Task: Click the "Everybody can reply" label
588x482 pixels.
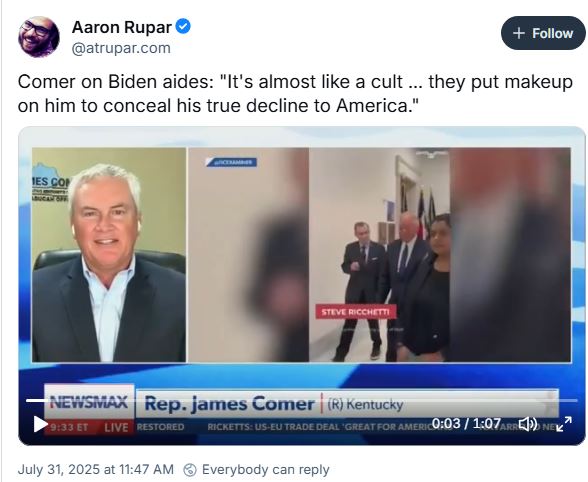Action: click(x=266, y=469)
